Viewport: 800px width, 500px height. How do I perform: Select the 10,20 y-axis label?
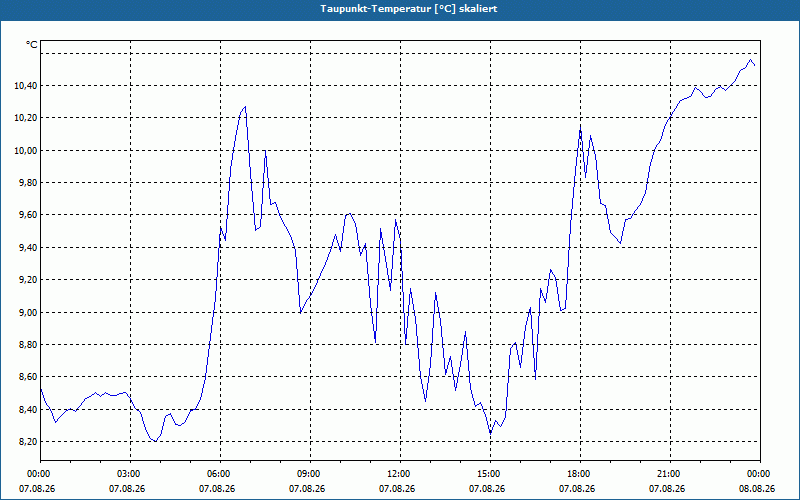tap(26, 118)
